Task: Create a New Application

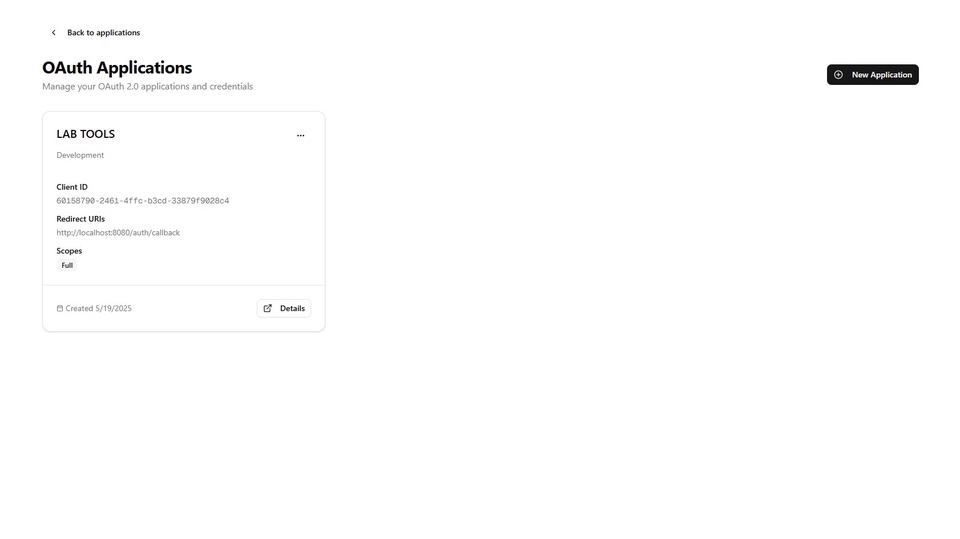Action: click(x=872, y=75)
